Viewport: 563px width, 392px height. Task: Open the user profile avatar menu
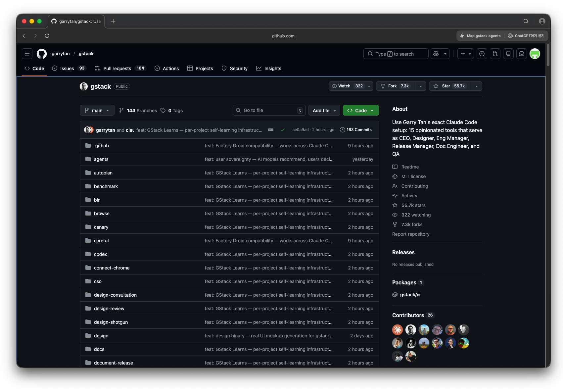pyautogui.click(x=535, y=54)
